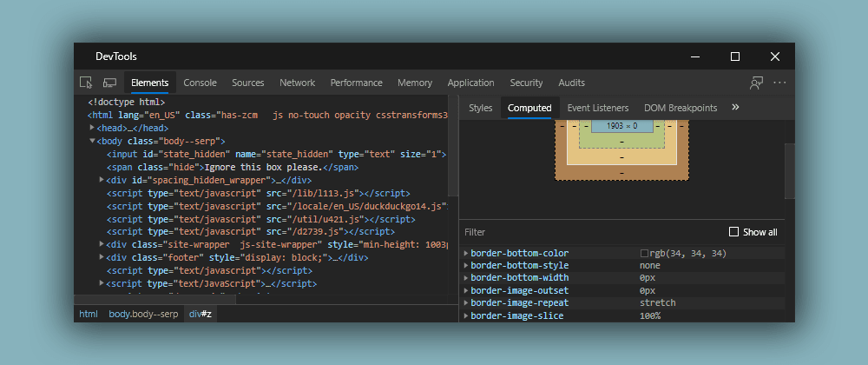Select the doctype html line

126,102
